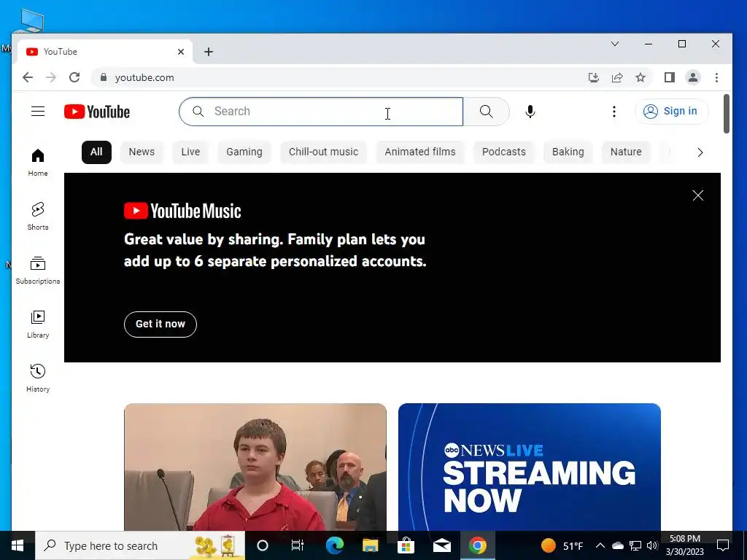
Task: Open Microsoft Store from taskbar
Action: tap(406, 545)
